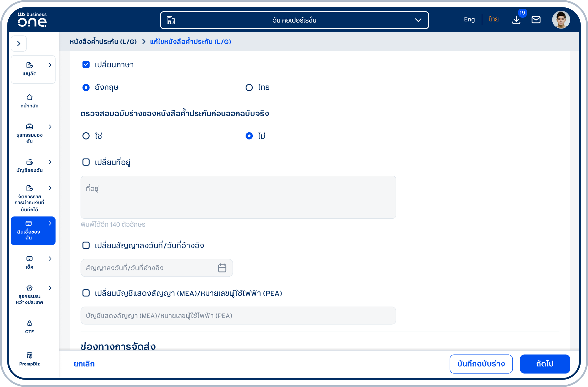The height and width of the screenshot is (387, 588).
Task: Uncheck the เปลี่ยนภาษา checkbox
Action: [x=86, y=64]
